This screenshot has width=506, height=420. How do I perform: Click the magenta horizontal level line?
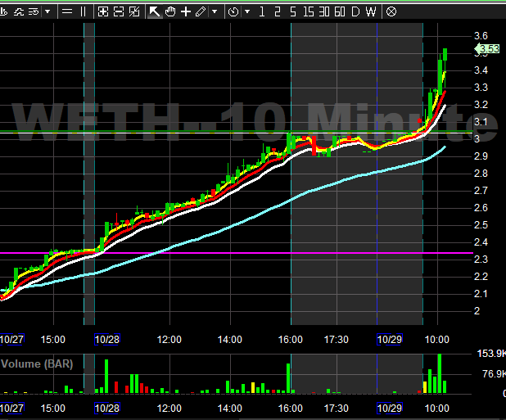coord(237,253)
